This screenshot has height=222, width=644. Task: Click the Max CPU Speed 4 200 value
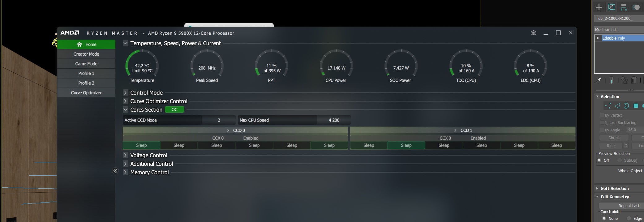[x=334, y=120]
